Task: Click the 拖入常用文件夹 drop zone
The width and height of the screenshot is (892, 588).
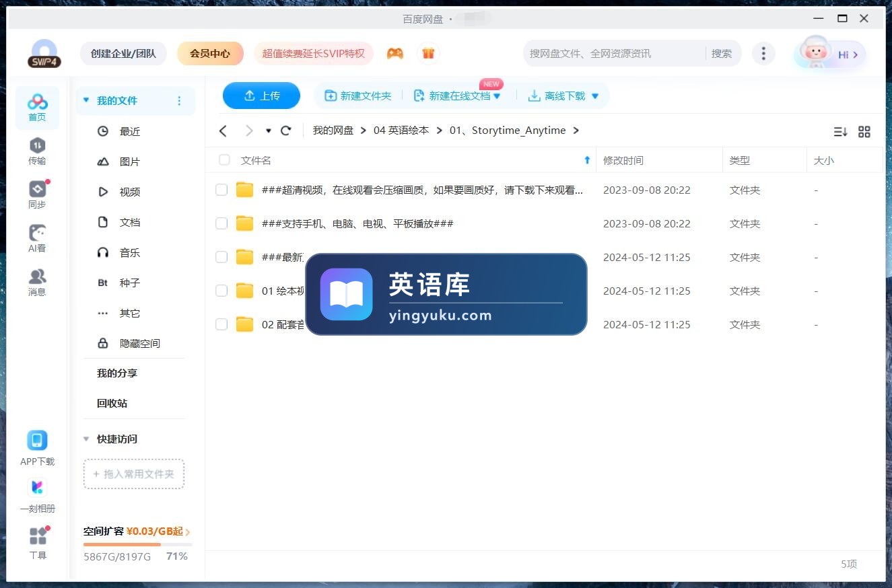Action: [134, 474]
